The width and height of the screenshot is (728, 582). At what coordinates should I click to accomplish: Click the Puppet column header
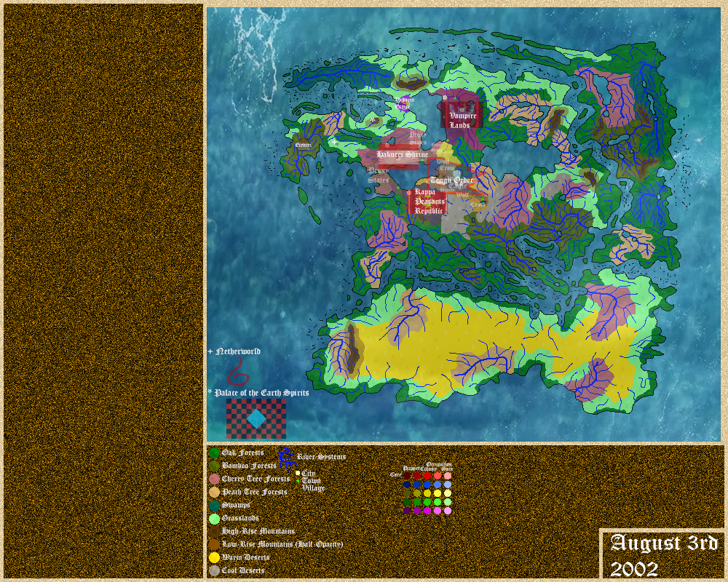(x=411, y=469)
